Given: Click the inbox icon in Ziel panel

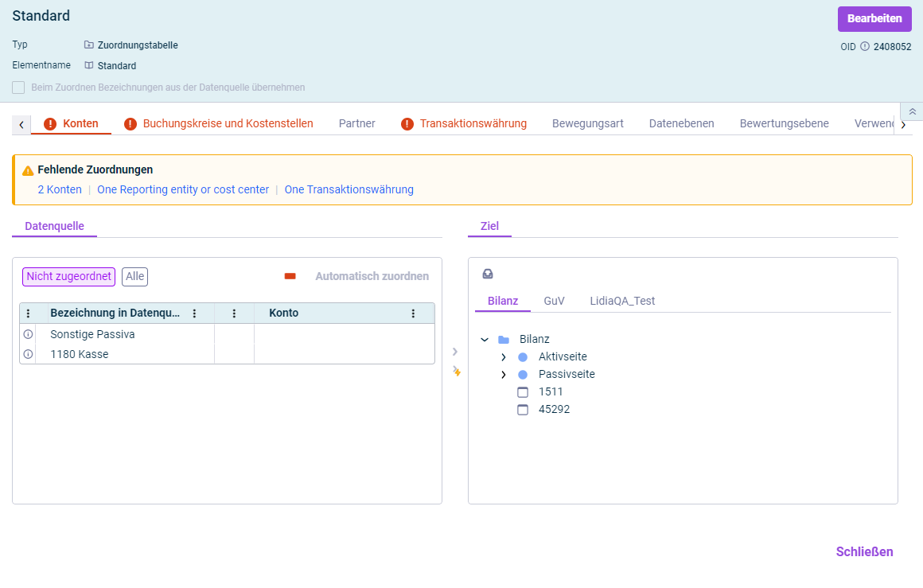Looking at the screenshot, I should (488, 274).
